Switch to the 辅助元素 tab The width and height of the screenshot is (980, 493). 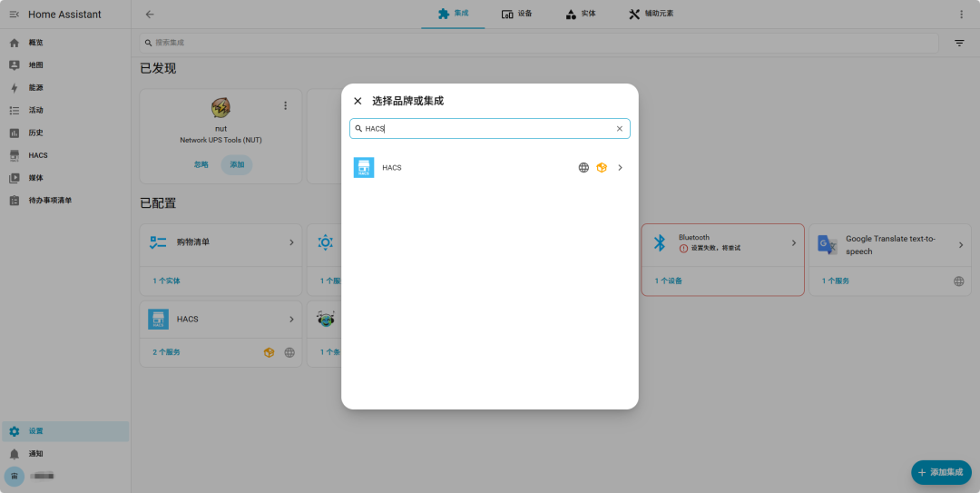tap(651, 14)
